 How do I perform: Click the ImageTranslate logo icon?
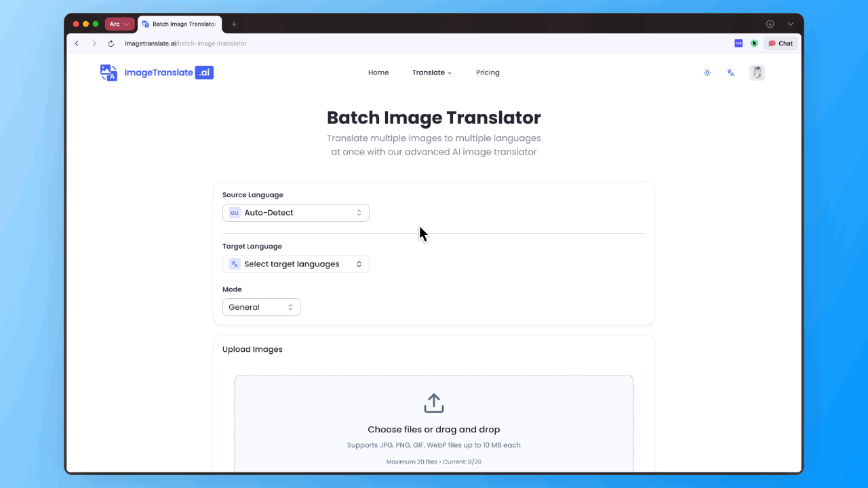point(108,73)
